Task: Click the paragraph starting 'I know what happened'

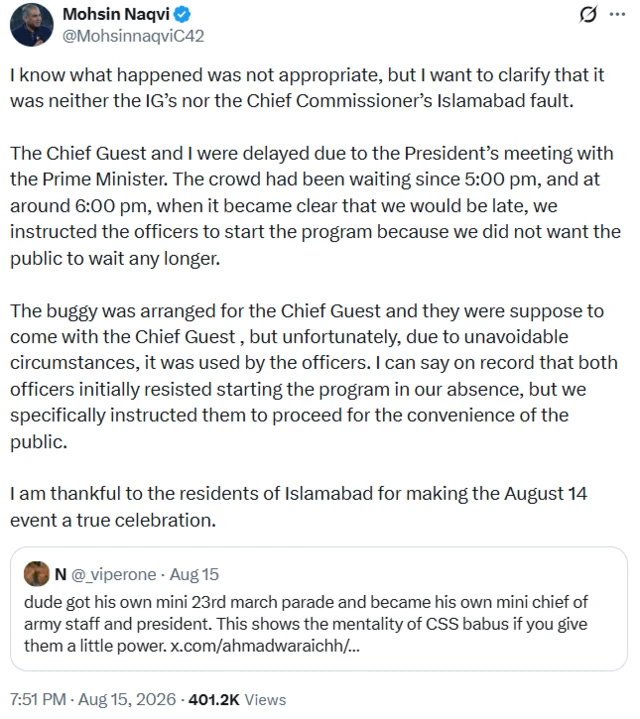Action: (x=307, y=88)
